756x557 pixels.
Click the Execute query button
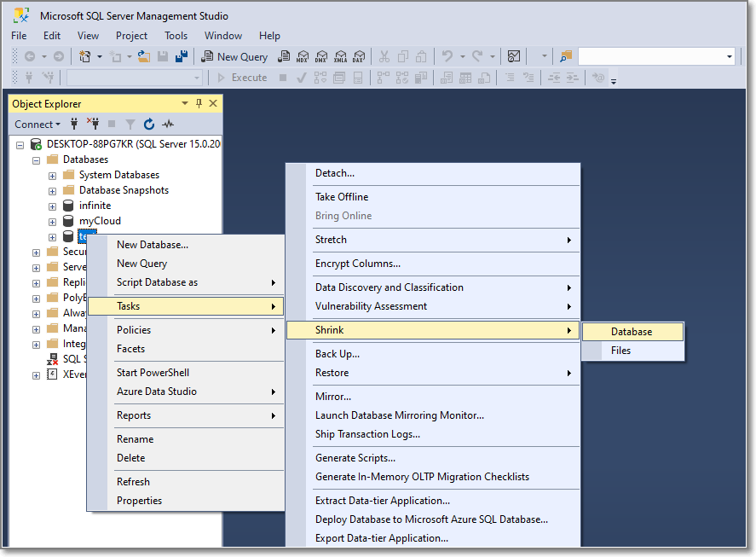coord(242,78)
